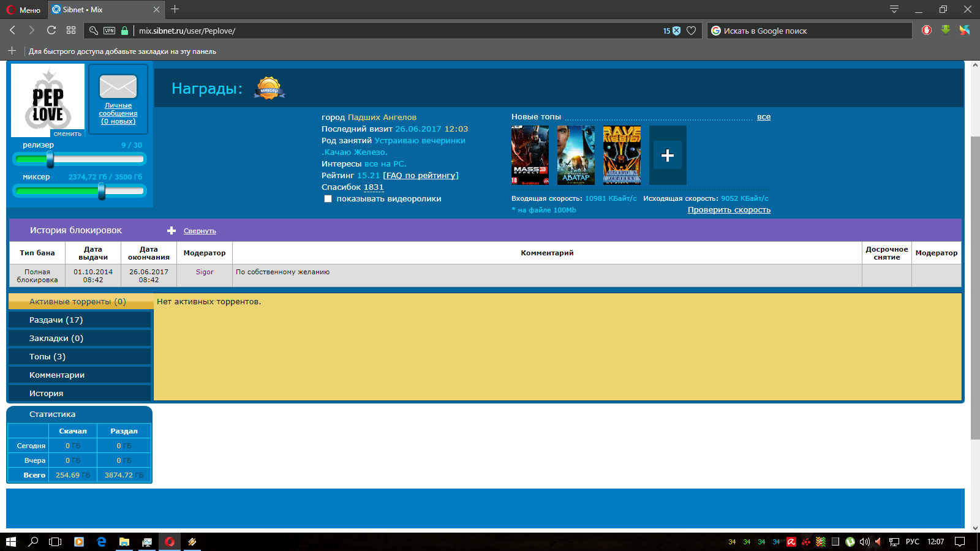This screenshot has width=980, height=551.
Task: Collapse the ban history with Свернуть link
Action: (200, 231)
